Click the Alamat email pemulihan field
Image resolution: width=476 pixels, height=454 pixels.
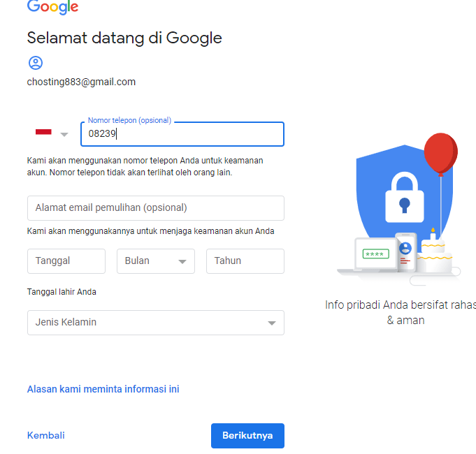[155, 208]
